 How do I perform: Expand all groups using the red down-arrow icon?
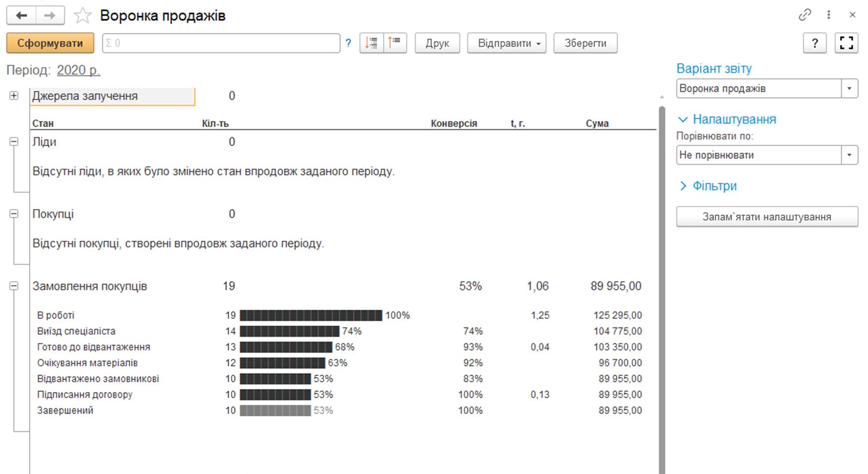[x=371, y=43]
